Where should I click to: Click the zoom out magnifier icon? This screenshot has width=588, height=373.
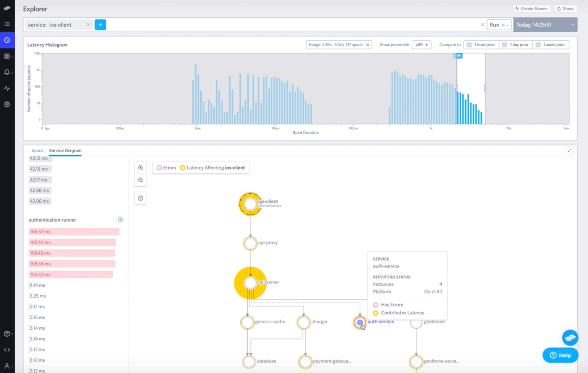click(x=140, y=180)
